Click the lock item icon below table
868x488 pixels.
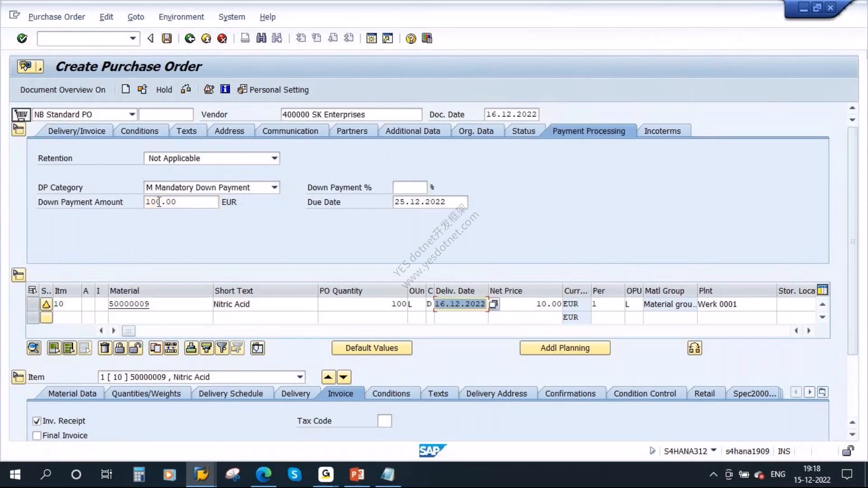point(120,348)
